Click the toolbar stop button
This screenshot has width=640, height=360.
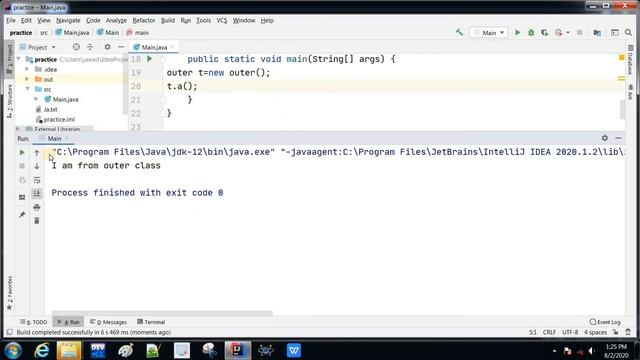click(579, 32)
